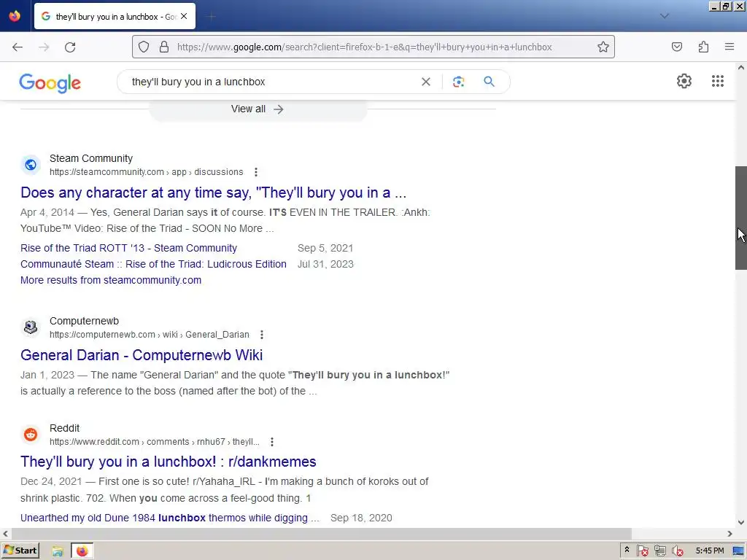747x560 pixels.
Task: Click the vertical scrollbar thumb
Action: tap(741, 217)
